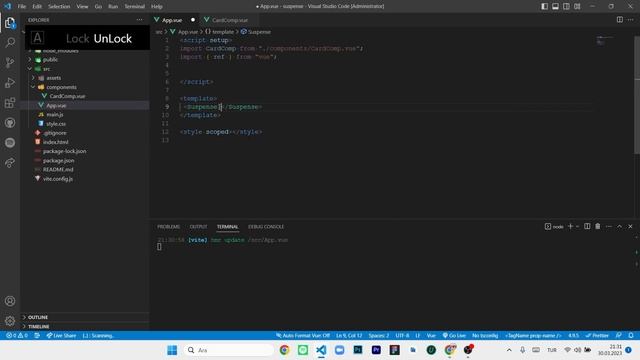Screen dimensions: 640x360
Task: Change the Vue language mode
Action: click(431, 335)
